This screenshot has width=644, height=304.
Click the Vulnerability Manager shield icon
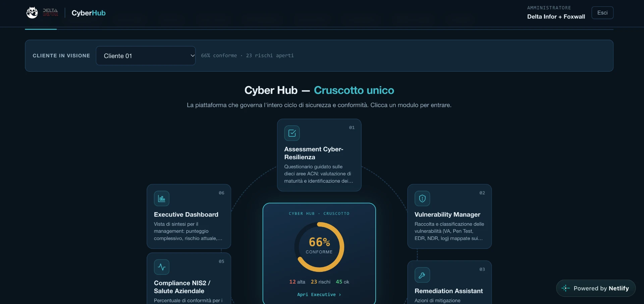[422, 198]
